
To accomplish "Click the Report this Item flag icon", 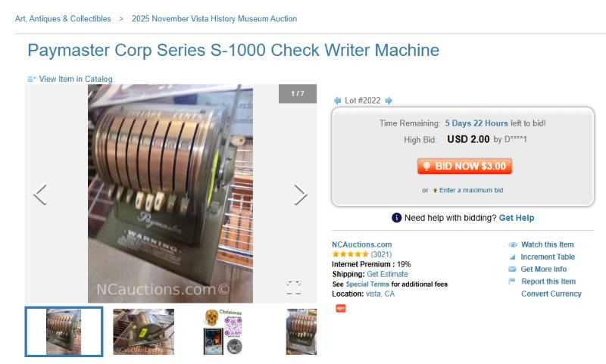I will click(x=512, y=281).
